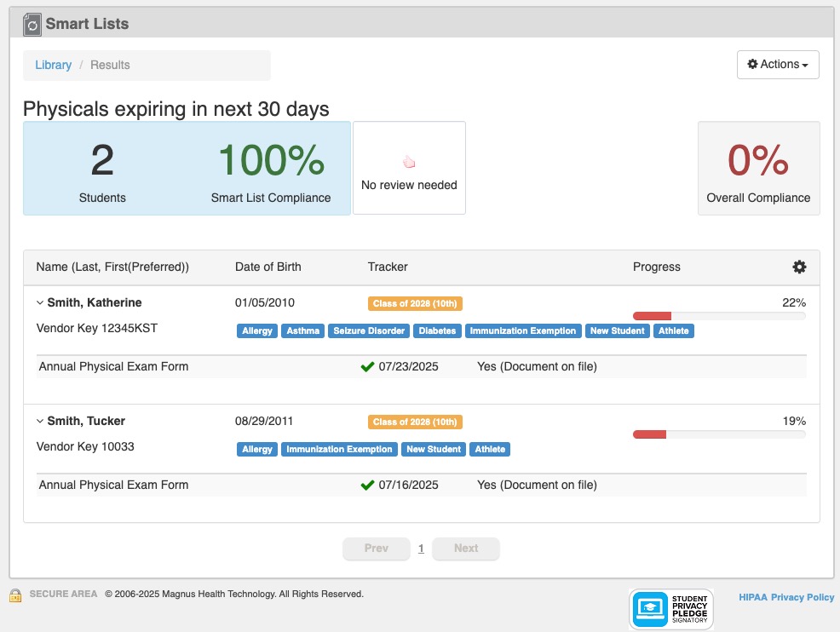Click the secure area padlock icon
This screenshot has width=840, height=632.
click(x=16, y=595)
